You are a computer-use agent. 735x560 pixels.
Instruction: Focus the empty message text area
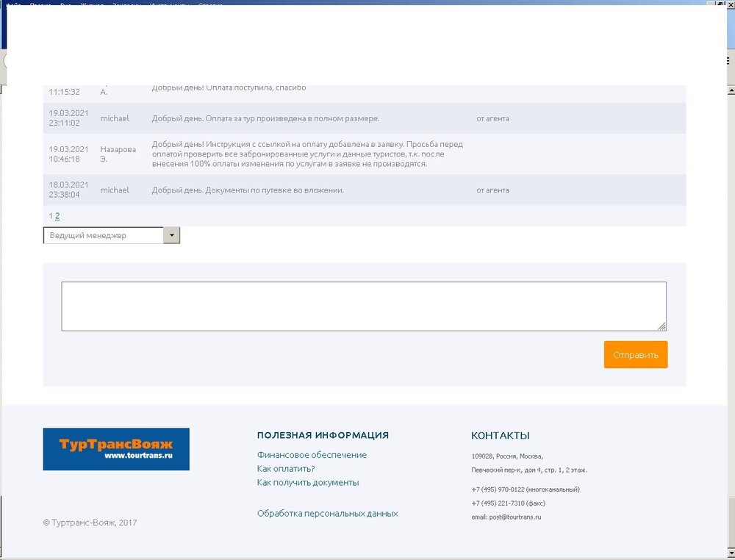(363, 306)
